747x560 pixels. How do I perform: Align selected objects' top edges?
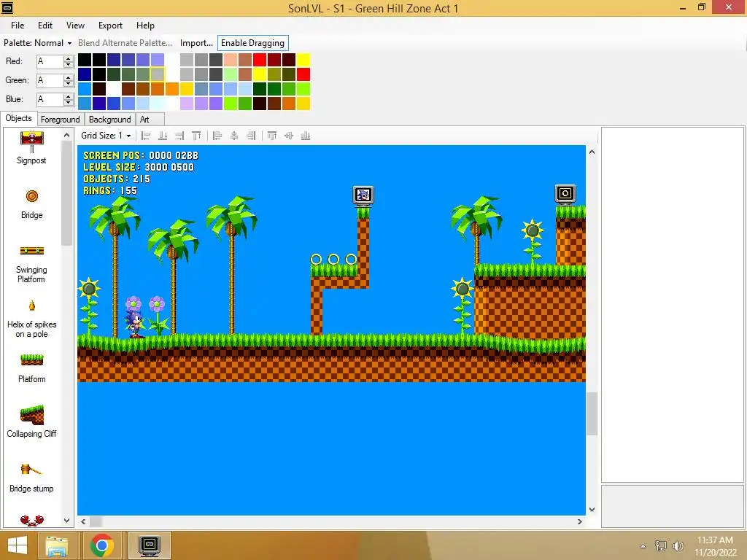tap(272, 136)
